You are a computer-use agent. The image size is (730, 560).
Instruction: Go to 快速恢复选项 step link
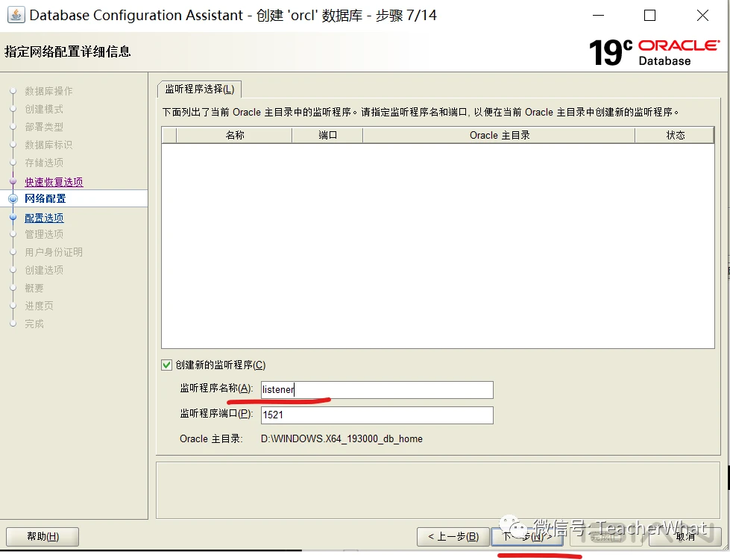coord(54,182)
